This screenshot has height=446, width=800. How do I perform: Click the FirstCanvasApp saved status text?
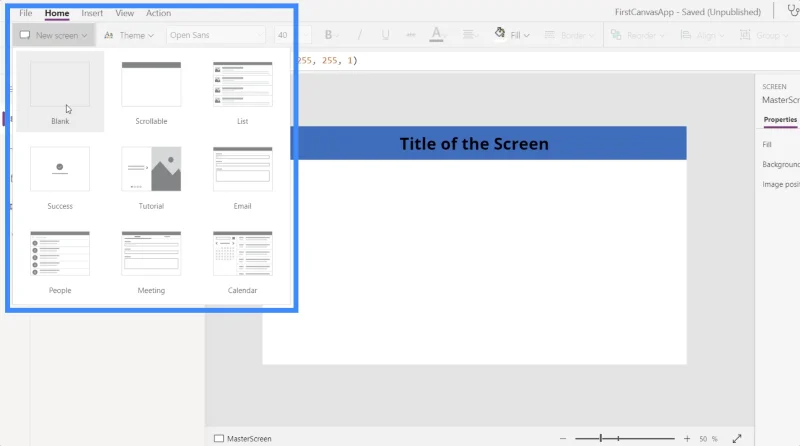pos(687,12)
